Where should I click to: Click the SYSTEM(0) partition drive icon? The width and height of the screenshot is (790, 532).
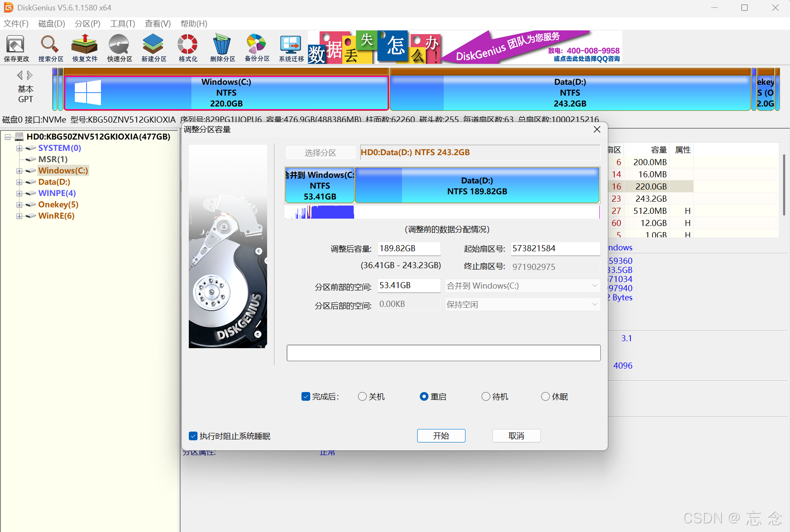(31, 148)
